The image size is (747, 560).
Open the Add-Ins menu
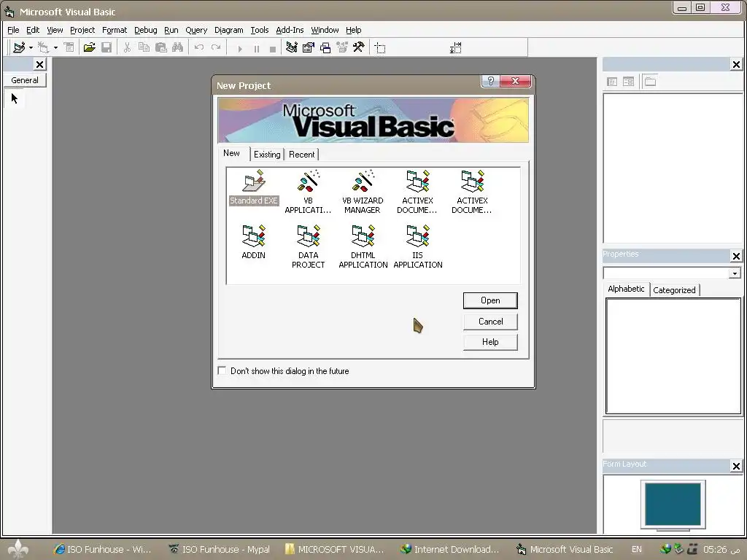click(290, 30)
